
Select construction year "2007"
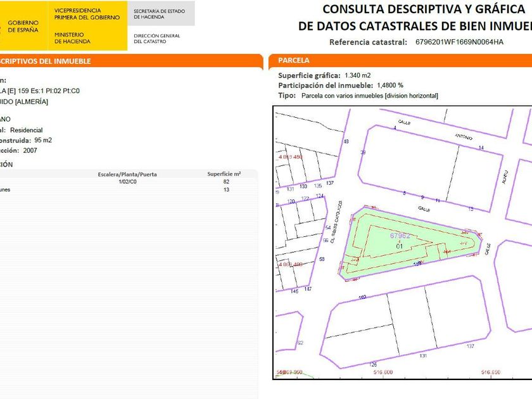pos(30,150)
